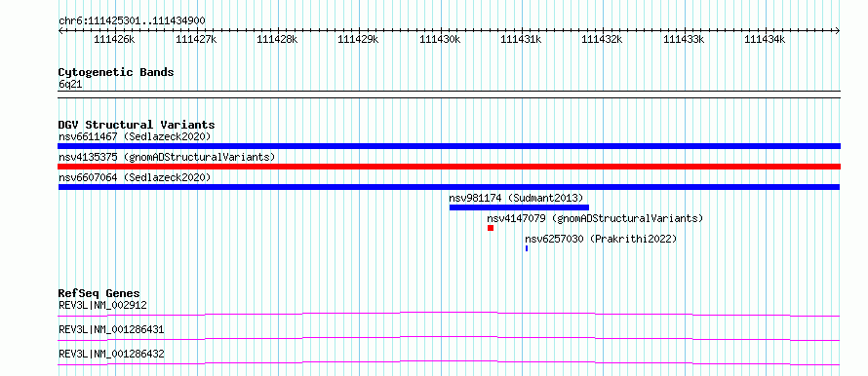Open nsv981174 (Sudmant2013) variant label
This screenshot has height=376, width=868.
click(x=516, y=198)
